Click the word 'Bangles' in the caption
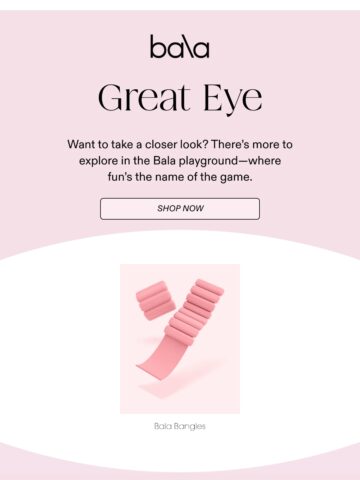 click(190, 426)
